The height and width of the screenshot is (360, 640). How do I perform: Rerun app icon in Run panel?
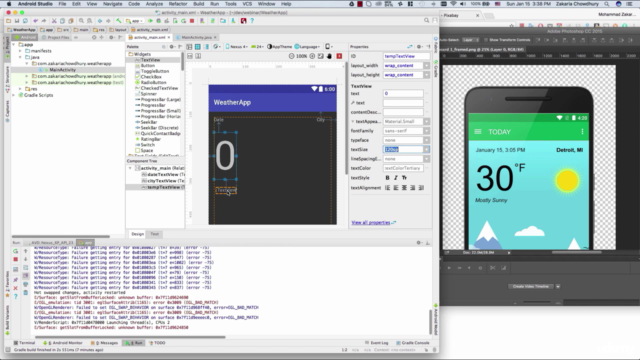tap(16, 251)
